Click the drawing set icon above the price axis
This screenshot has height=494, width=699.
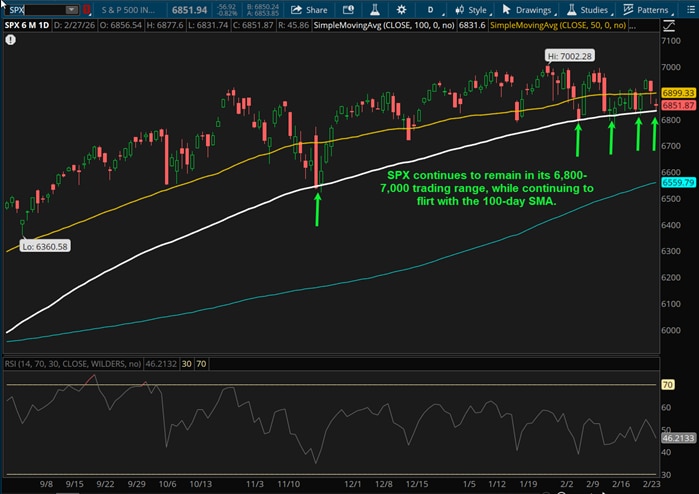pyautogui.click(x=669, y=26)
